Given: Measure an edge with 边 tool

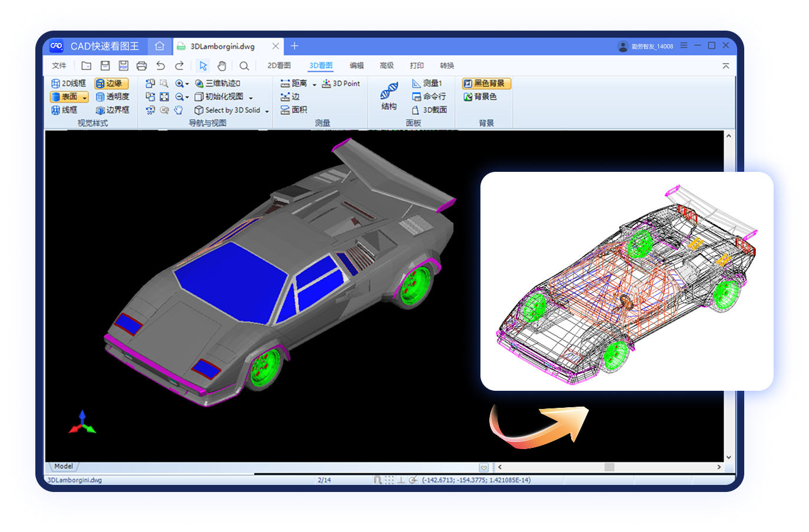Looking at the screenshot, I should tap(290, 97).
